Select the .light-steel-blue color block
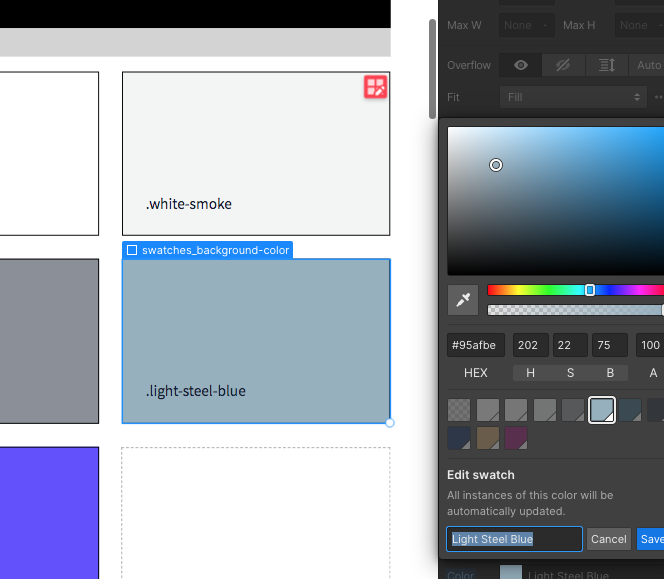 [x=256, y=341]
